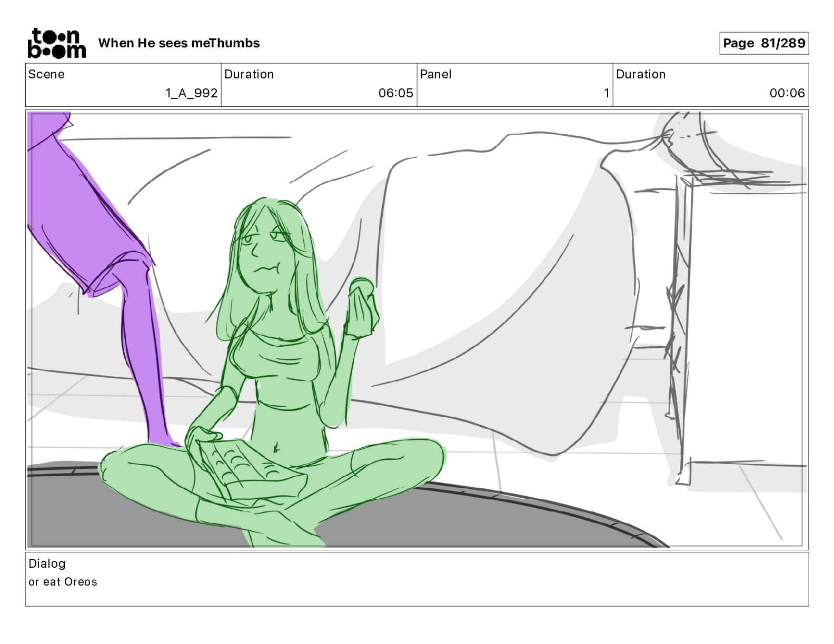Click panel duration value '00:06'
Screen dimensions: 834x644
(787, 93)
